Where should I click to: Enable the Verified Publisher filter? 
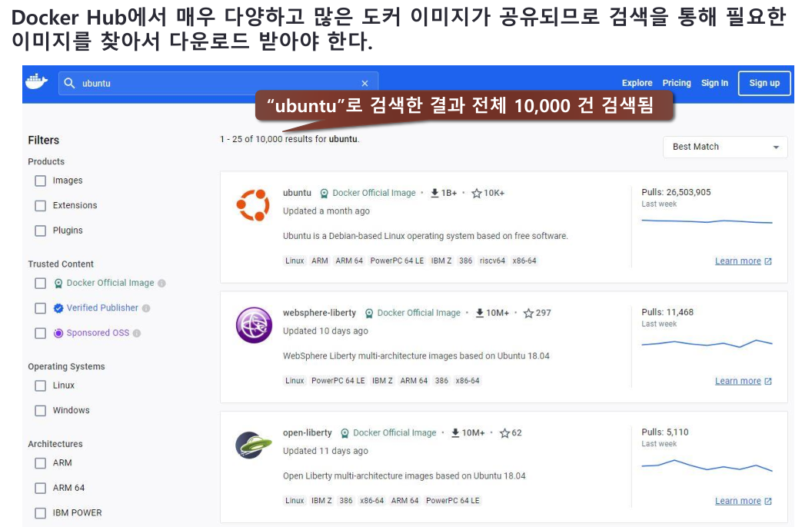(x=41, y=308)
